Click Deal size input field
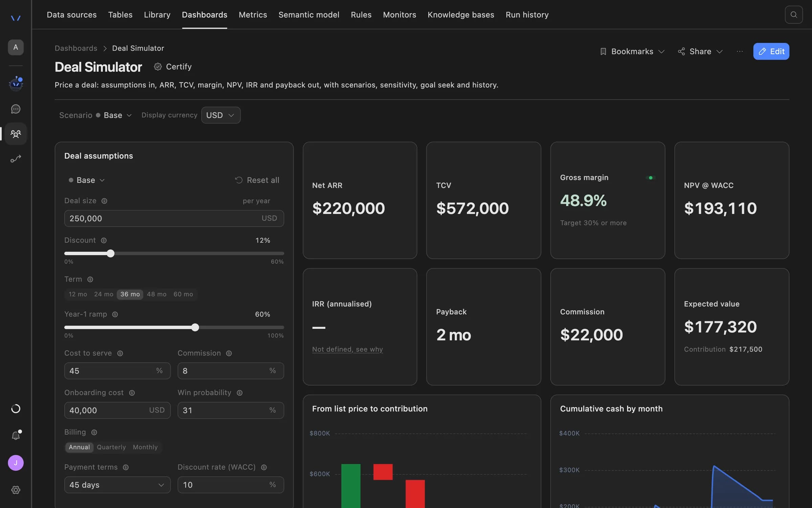 pos(174,218)
